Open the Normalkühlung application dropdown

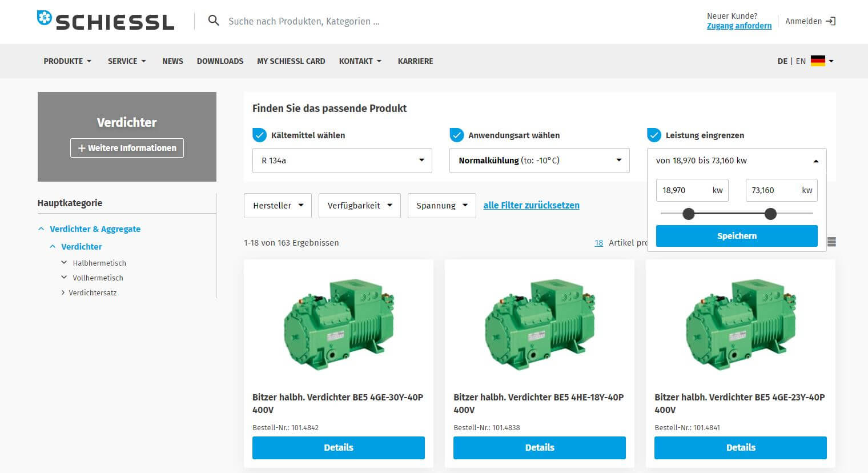[x=539, y=161]
